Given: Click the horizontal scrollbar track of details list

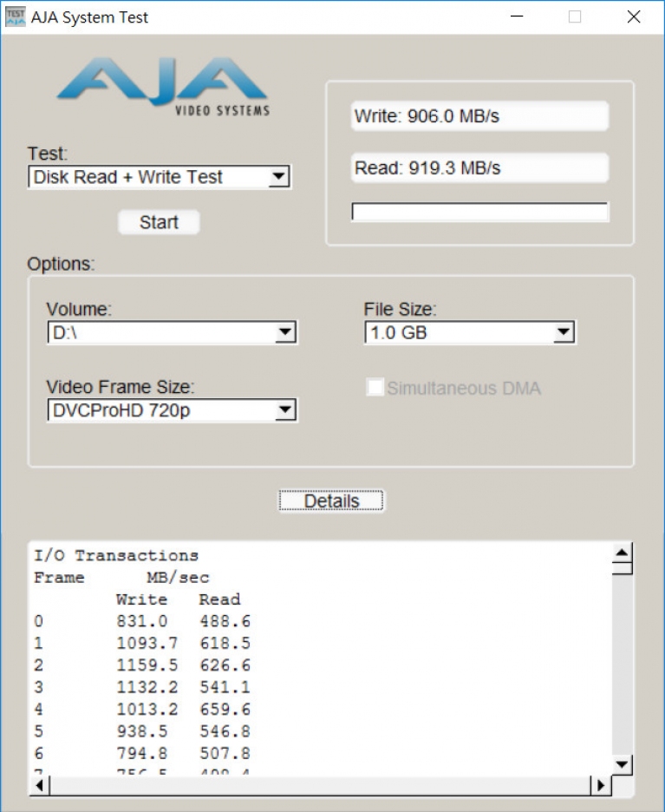Looking at the screenshot, I should [x=320, y=786].
